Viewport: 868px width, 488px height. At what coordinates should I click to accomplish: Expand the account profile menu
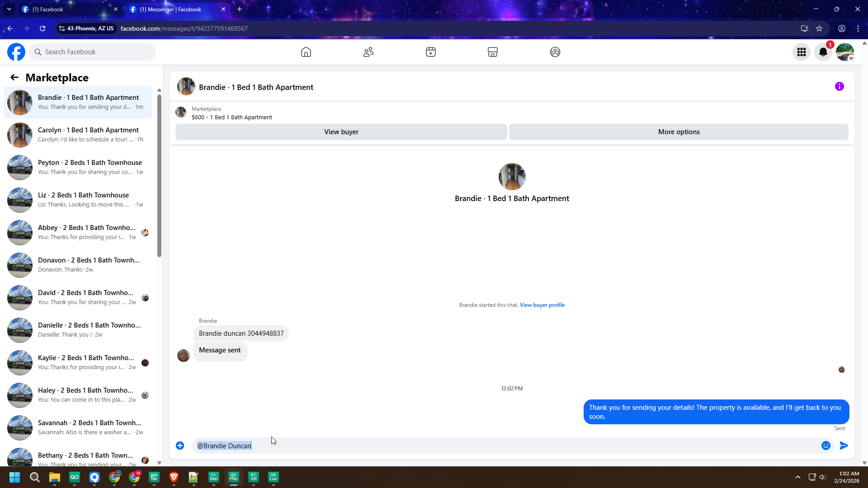[844, 52]
